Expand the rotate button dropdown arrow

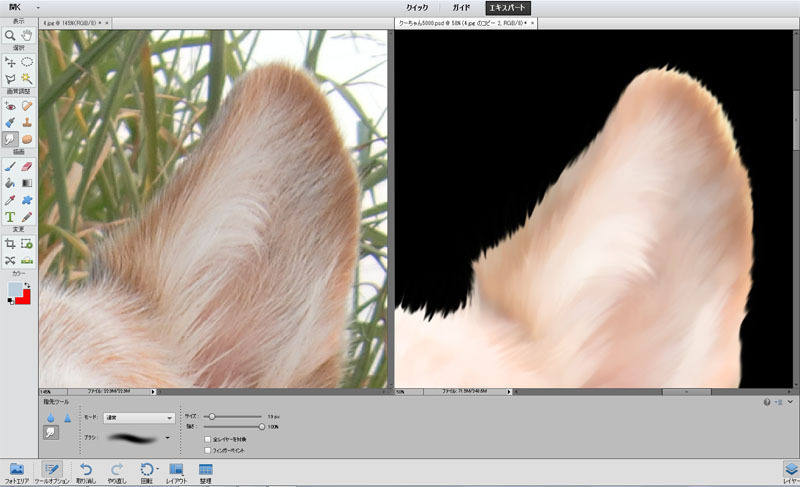point(158,469)
